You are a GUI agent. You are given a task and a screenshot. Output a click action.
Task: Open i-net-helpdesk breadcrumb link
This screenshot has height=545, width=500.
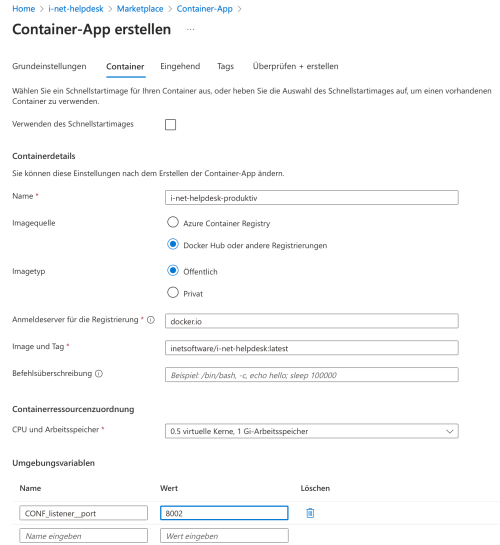pos(76,9)
